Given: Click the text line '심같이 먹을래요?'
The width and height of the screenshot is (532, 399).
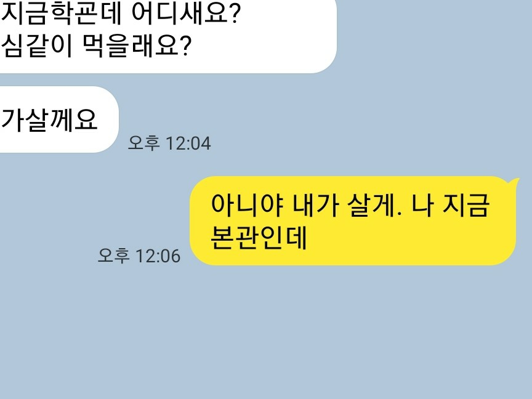Looking at the screenshot, I should [96, 46].
